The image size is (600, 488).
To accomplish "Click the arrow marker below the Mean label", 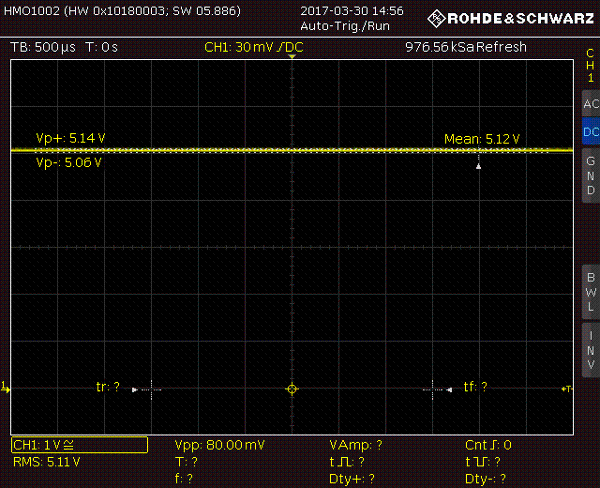I will click(x=479, y=166).
